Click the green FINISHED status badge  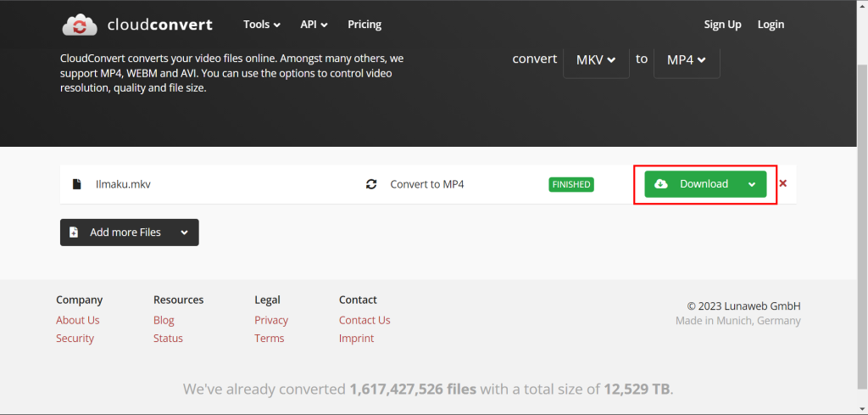(x=571, y=184)
